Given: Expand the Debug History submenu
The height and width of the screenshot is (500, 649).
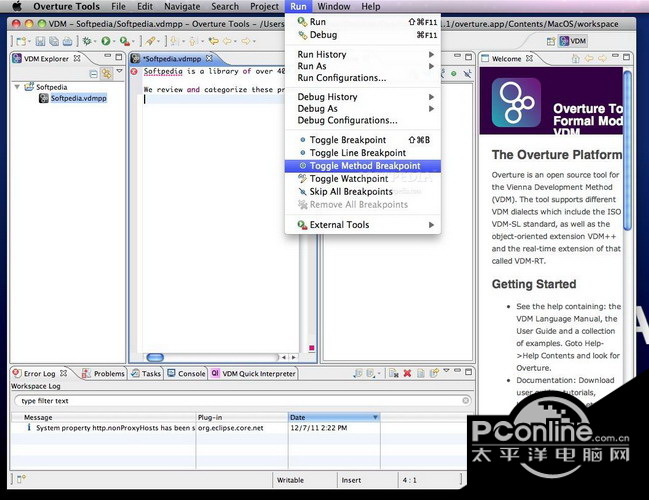Looking at the screenshot, I should click(x=363, y=97).
